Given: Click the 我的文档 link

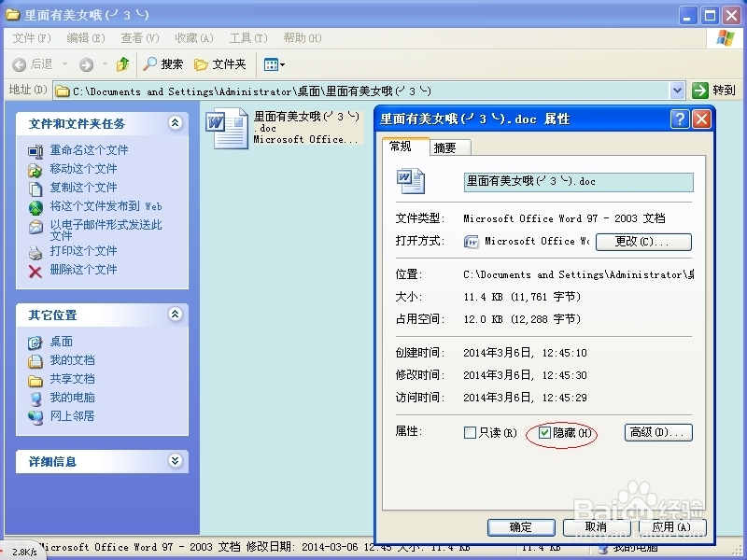Looking at the screenshot, I should click(x=73, y=360).
